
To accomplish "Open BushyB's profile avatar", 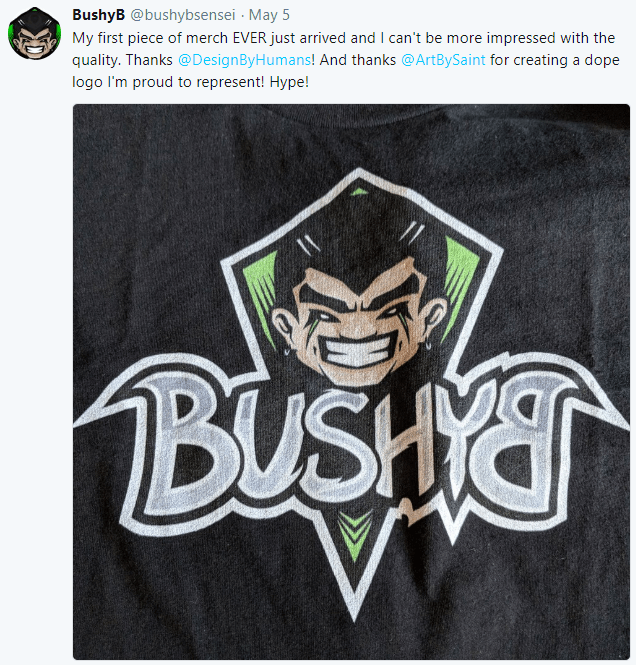I will click(x=34, y=34).
